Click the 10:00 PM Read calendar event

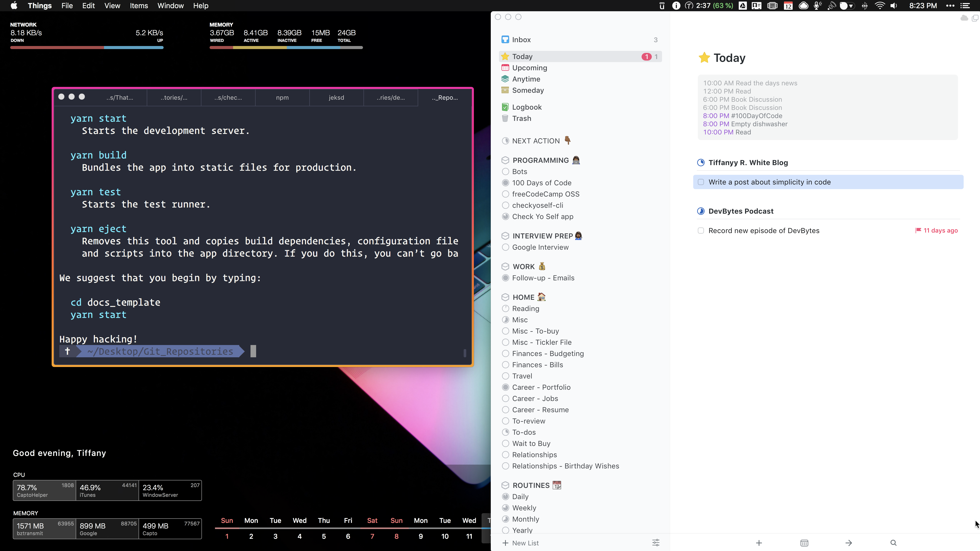pos(727,132)
